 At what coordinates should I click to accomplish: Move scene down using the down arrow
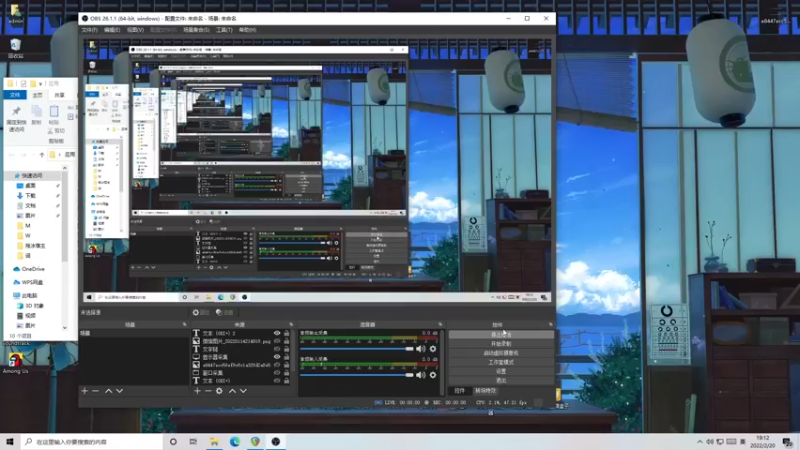tap(119, 391)
